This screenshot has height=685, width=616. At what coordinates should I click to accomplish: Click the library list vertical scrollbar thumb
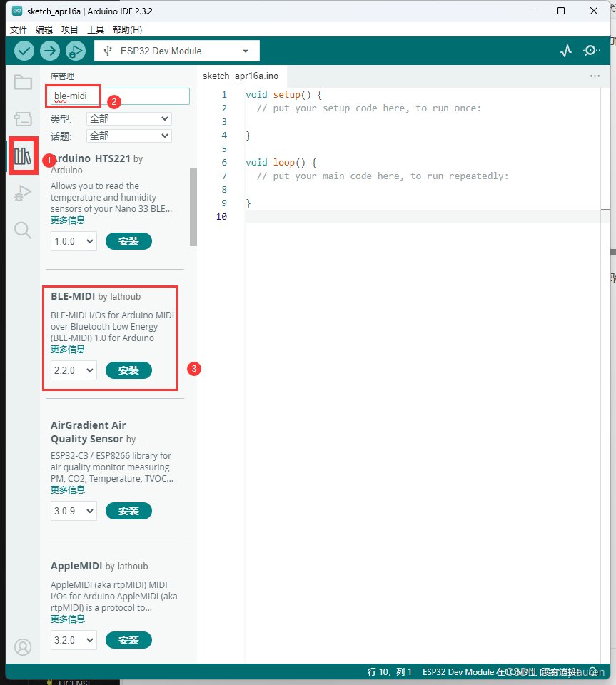click(x=193, y=207)
